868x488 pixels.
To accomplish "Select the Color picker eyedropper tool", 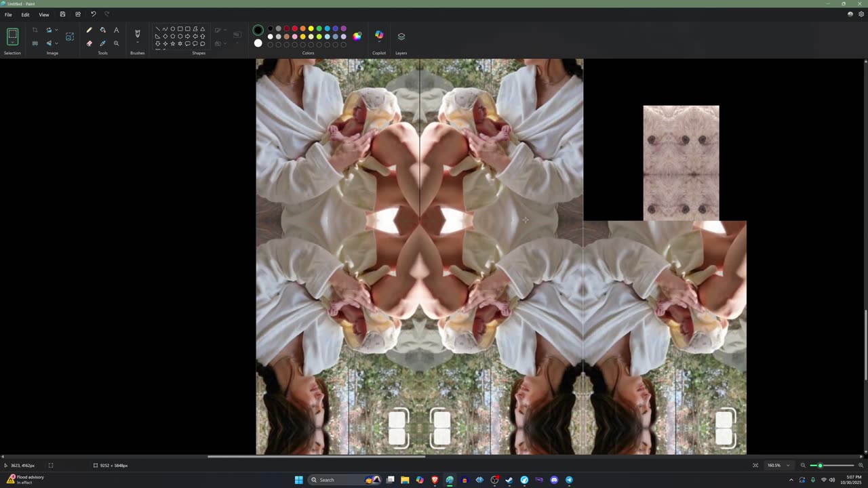I will click(102, 43).
